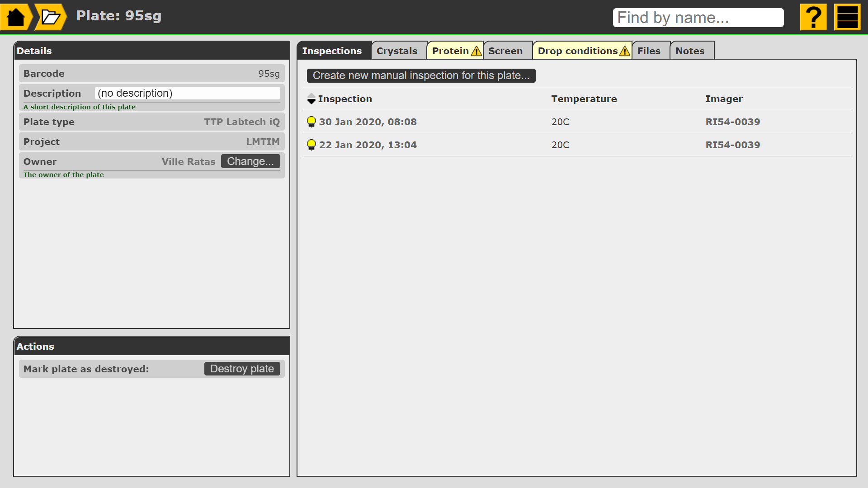Click Change owner button
This screenshot has height=488, width=868.
tap(250, 161)
